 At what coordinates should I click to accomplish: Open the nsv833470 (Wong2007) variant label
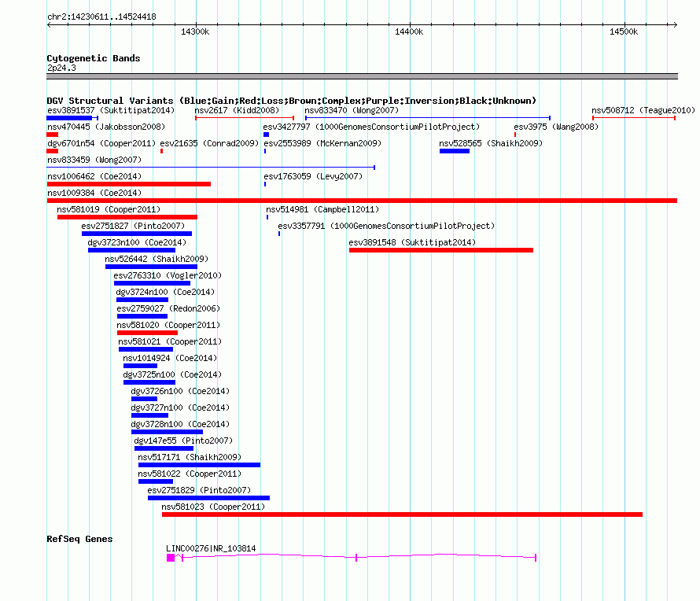point(352,110)
